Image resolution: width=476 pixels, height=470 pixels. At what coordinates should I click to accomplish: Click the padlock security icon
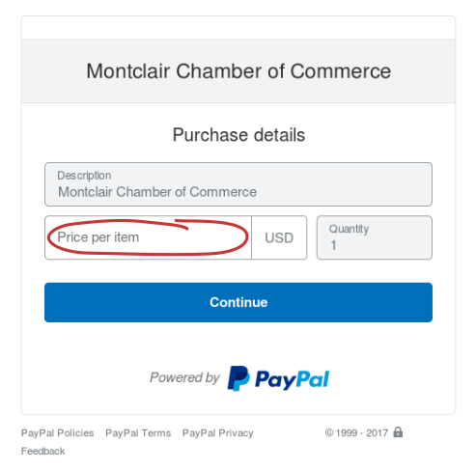pyautogui.click(x=398, y=432)
